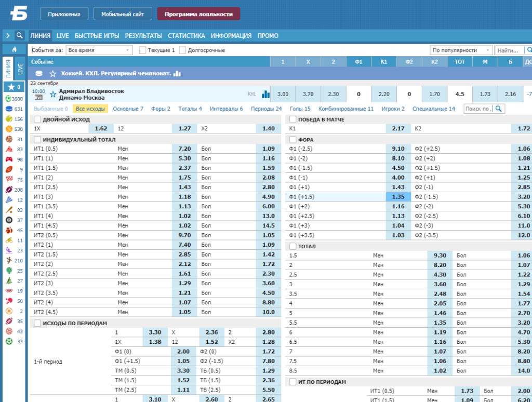The height and width of the screenshot is (402, 532).
Task: Open the СТАТИСТИКА menu
Action: [187, 36]
